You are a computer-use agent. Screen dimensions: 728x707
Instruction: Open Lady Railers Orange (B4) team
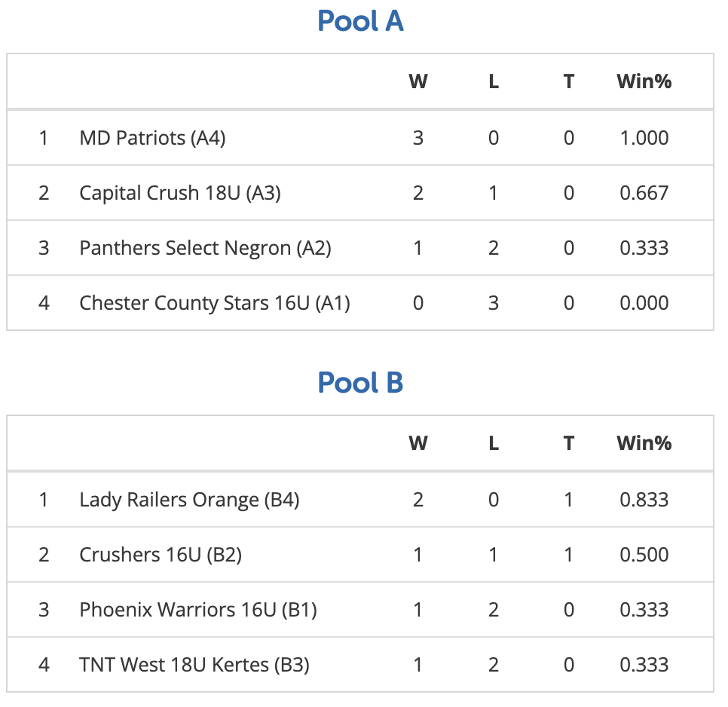click(x=189, y=500)
